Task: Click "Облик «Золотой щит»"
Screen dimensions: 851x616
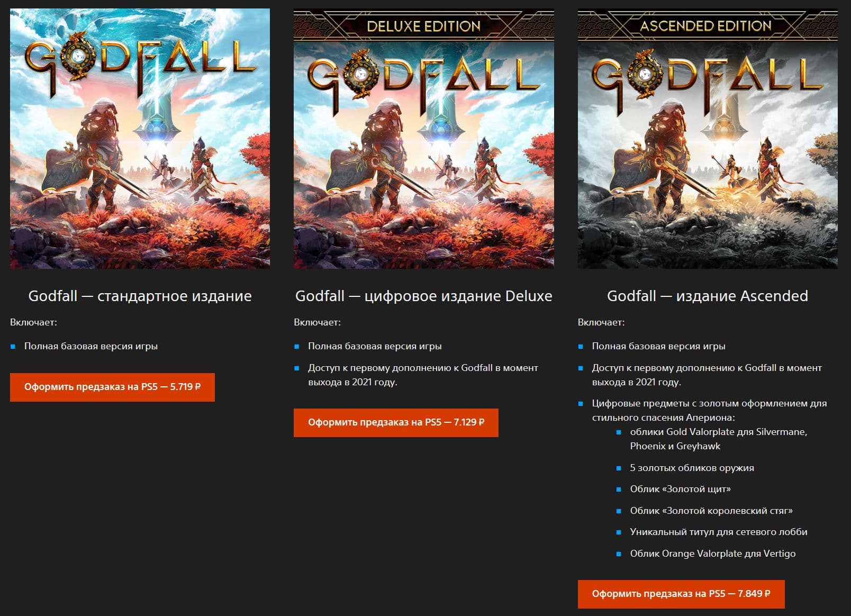Action: [x=681, y=489]
